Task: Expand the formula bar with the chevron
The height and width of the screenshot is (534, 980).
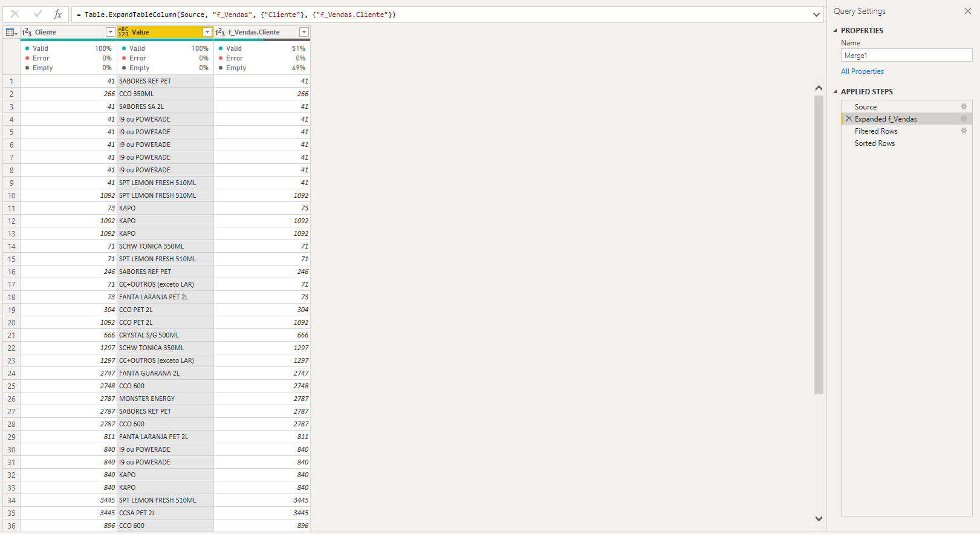Action: pos(816,15)
